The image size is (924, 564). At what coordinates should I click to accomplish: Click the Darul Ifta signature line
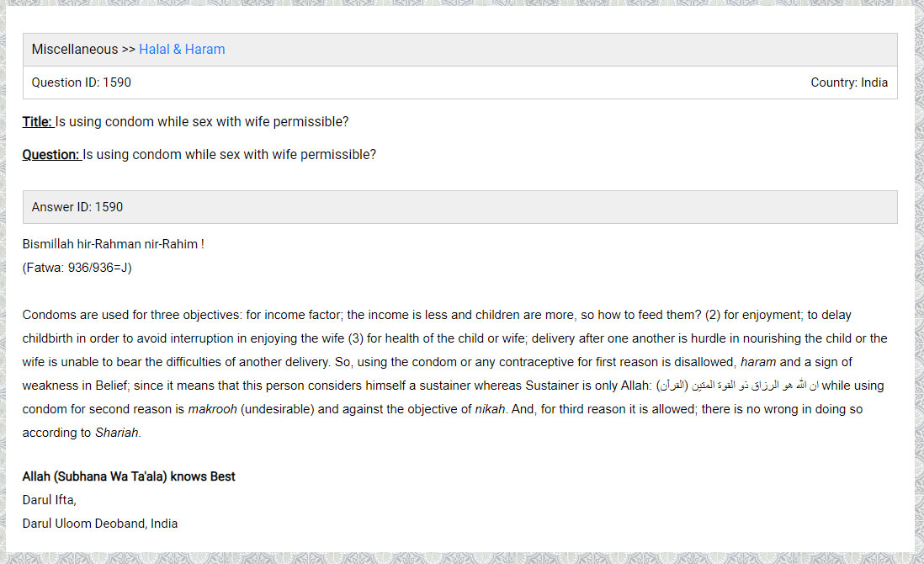50,500
